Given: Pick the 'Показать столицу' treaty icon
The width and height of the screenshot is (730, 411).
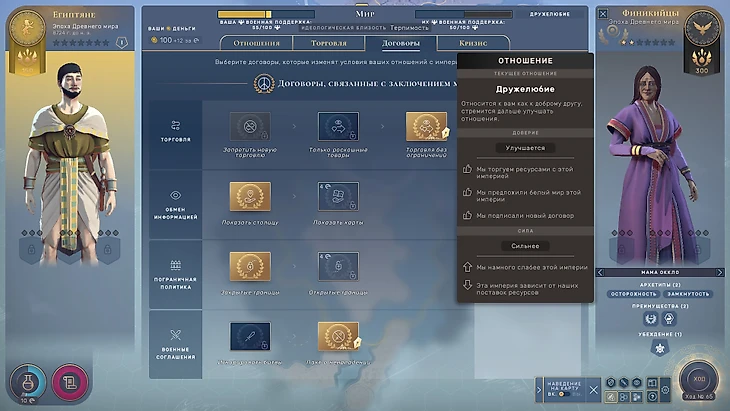Looking at the screenshot, I should pos(250,196).
